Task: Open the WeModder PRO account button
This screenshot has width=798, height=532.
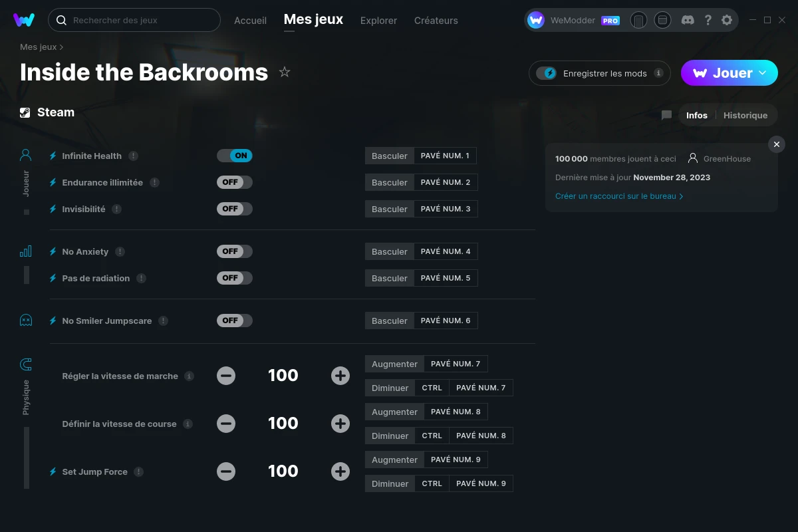Action: [575, 20]
